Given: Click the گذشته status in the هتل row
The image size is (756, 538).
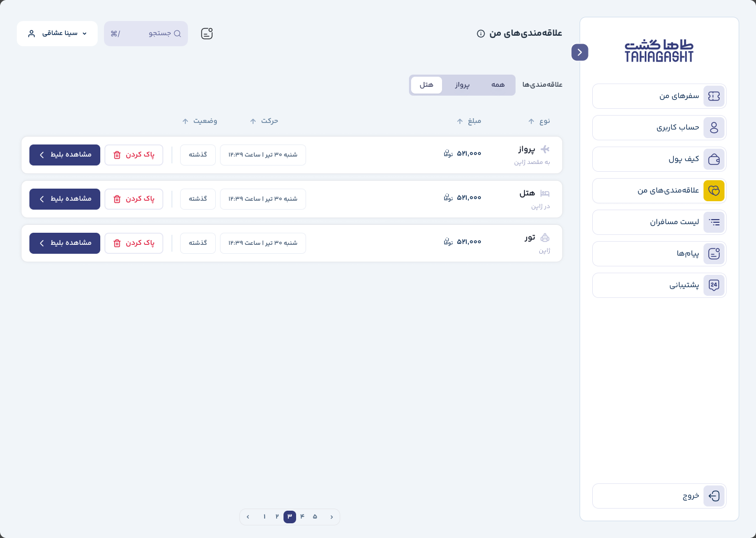Looking at the screenshot, I should point(198,199).
